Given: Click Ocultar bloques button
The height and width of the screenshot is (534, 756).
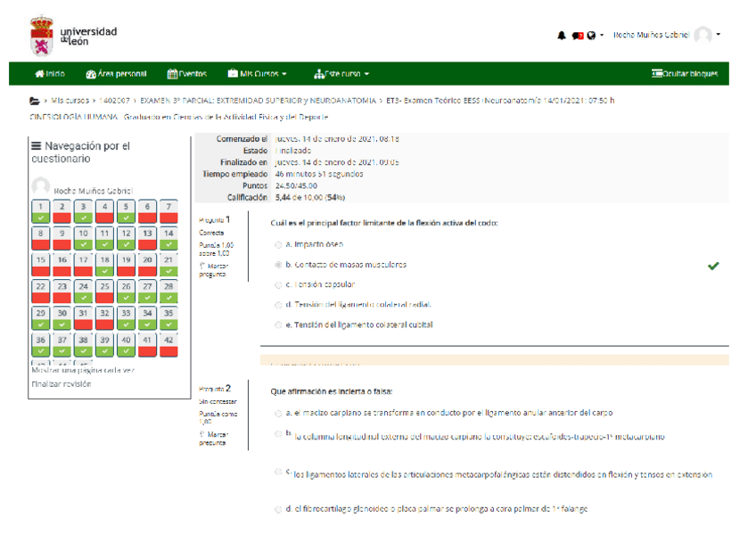Looking at the screenshot, I should click(685, 74).
